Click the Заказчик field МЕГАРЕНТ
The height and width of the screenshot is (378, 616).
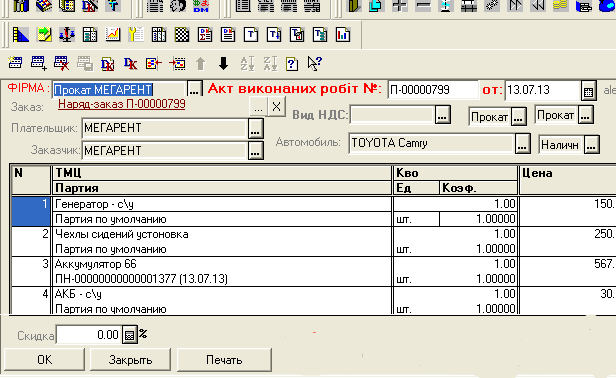click(164, 150)
